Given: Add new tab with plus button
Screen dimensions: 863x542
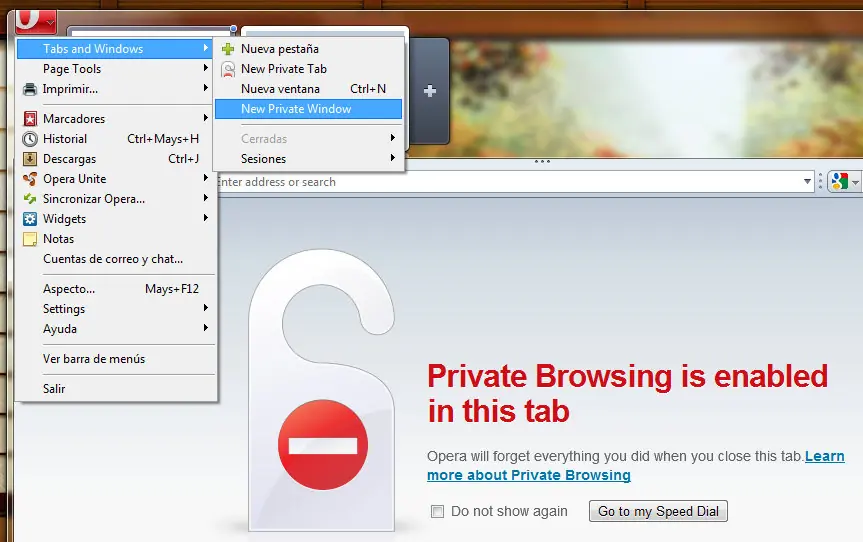Looking at the screenshot, I should [430, 91].
